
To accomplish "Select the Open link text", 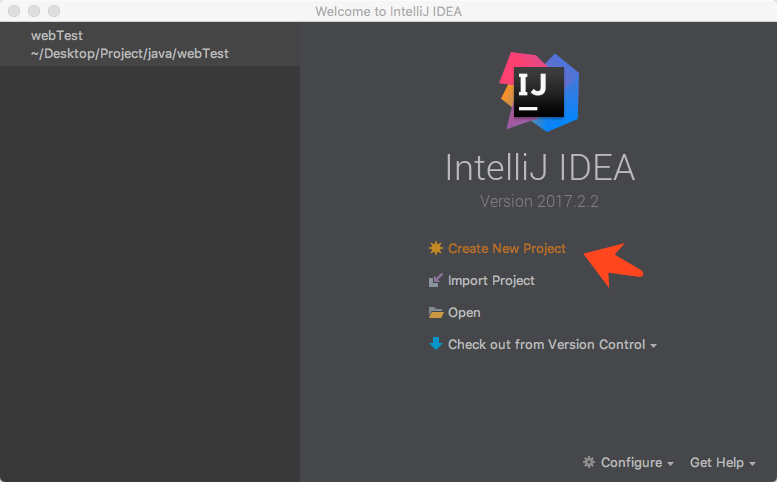I will (x=464, y=313).
